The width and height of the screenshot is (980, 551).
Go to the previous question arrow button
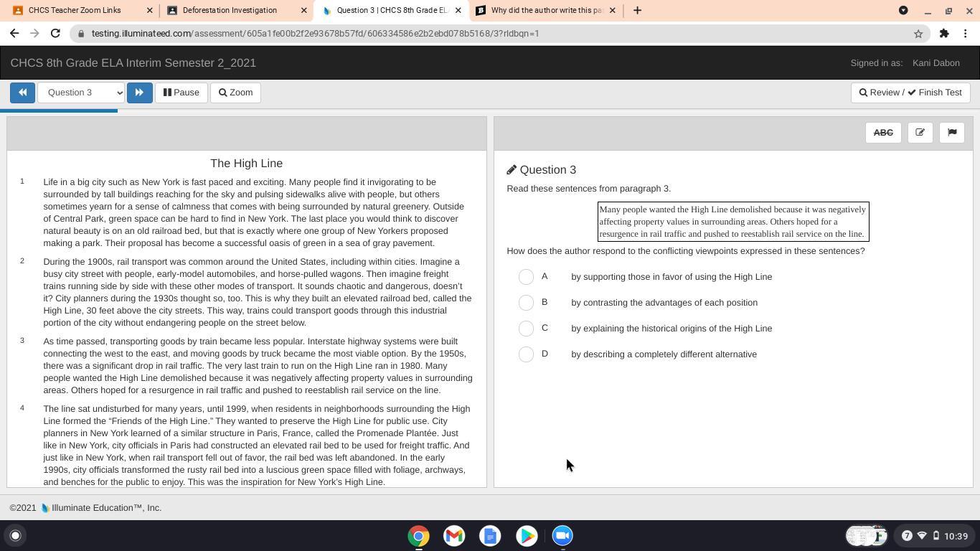tap(22, 93)
